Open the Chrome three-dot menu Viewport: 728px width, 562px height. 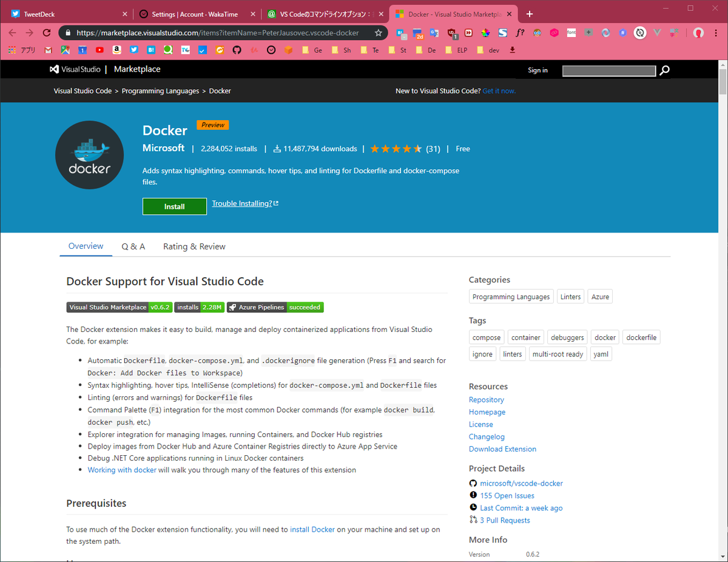pyautogui.click(x=716, y=33)
